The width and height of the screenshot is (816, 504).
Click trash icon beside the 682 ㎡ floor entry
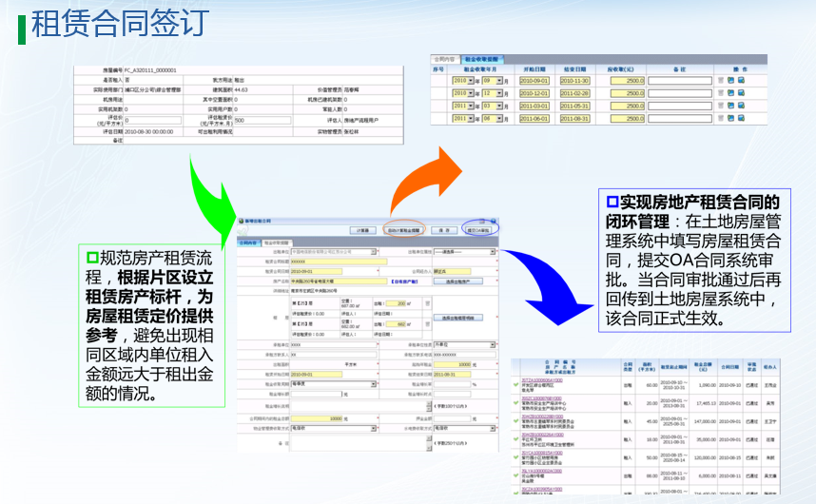point(427,324)
